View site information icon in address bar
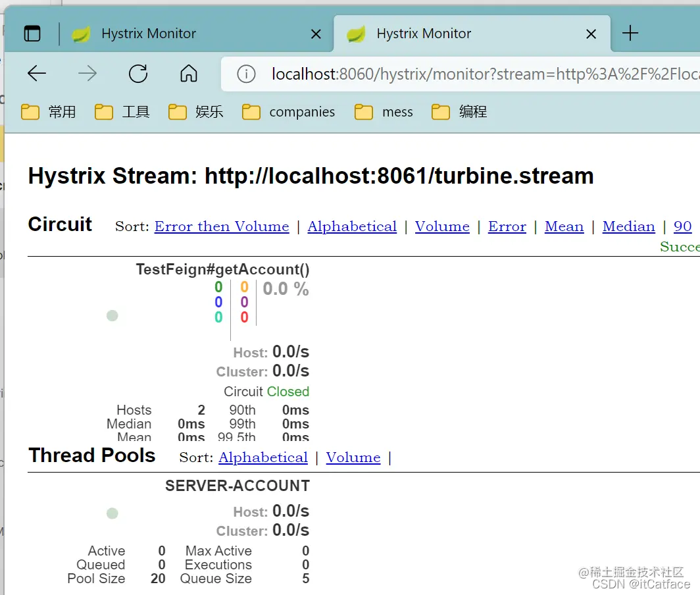The width and height of the screenshot is (700, 595). coord(247,74)
